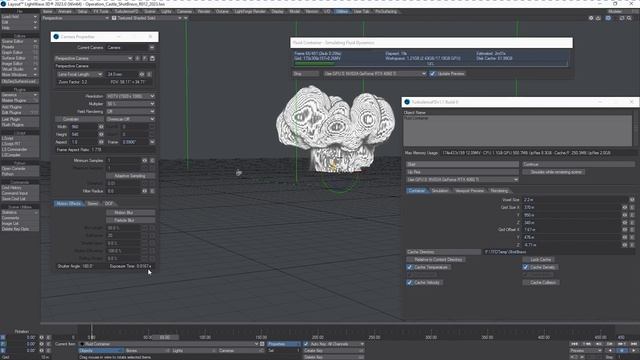Toggle Cache Velocity checkbox
Image resolution: width=640 pixels, height=360 pixels.
point(409,282)
